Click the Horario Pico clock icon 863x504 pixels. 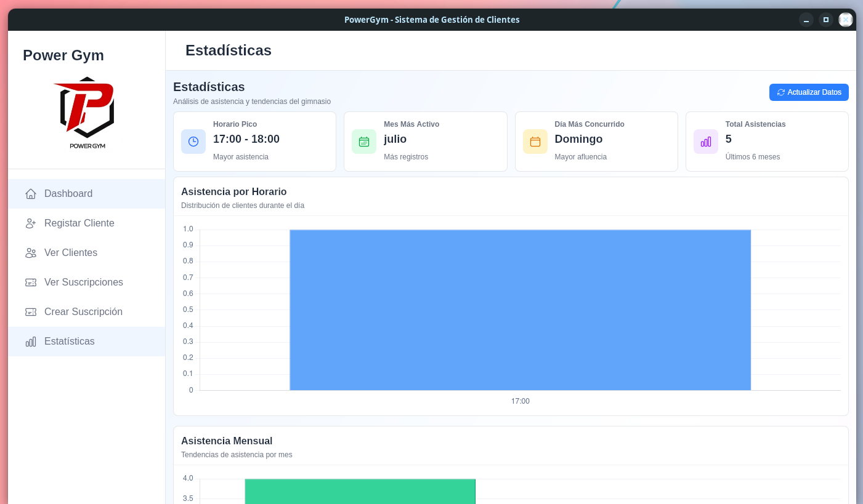pyautogui.click(x=193, y=142)
